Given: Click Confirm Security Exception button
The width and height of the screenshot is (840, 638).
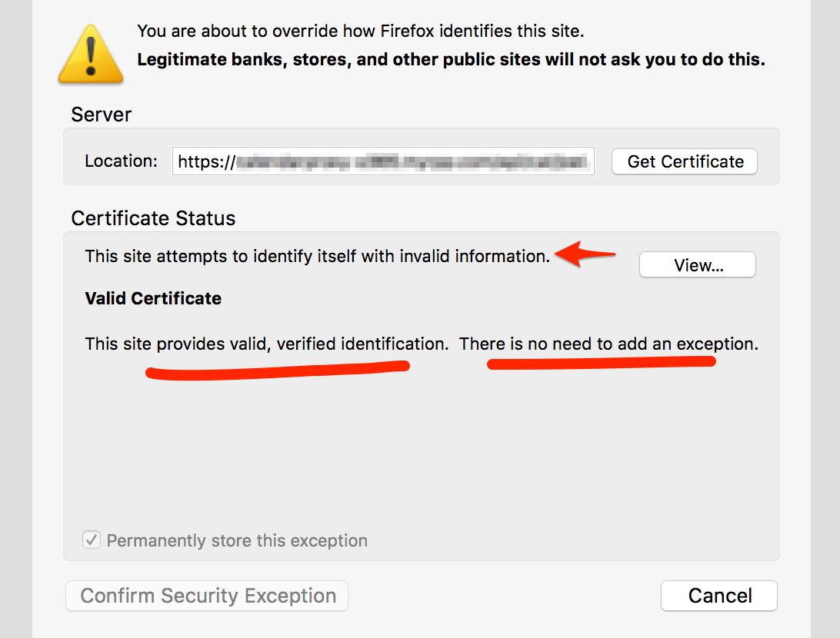Looking at the screenshot, I should [x=208, y=596].
